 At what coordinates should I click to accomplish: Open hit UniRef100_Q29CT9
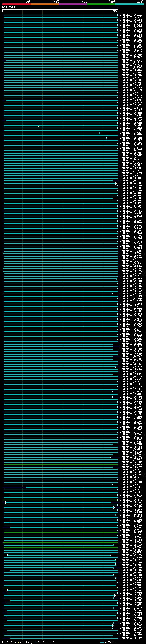[131, 218]
